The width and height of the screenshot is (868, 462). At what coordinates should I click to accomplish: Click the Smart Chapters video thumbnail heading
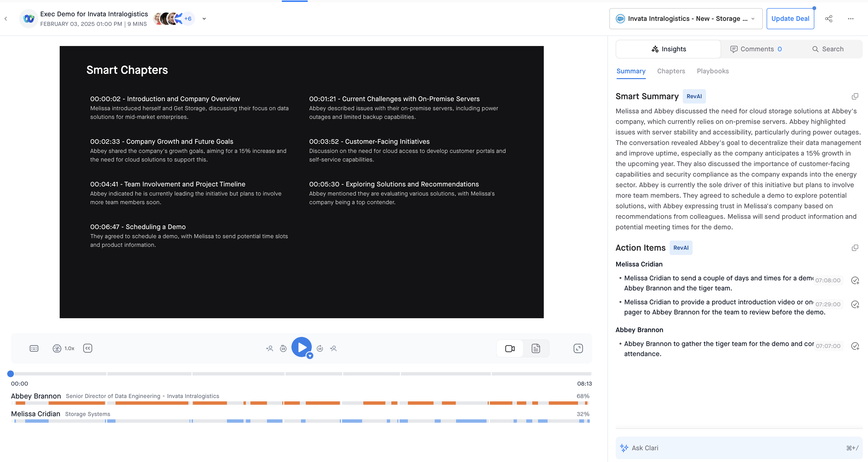[127, 70]
